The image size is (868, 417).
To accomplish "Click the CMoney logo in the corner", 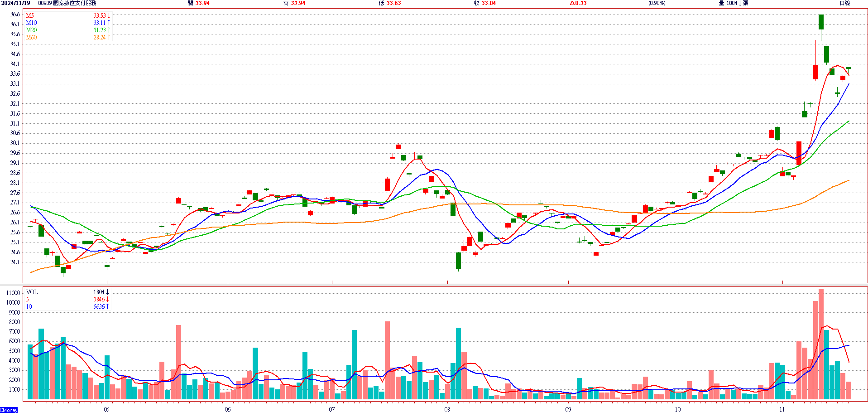I will pos(9,410).
